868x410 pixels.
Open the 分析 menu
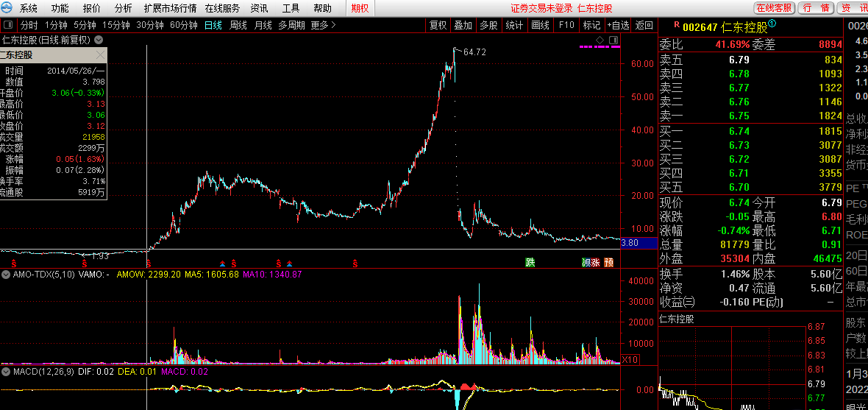click(124, 8)
